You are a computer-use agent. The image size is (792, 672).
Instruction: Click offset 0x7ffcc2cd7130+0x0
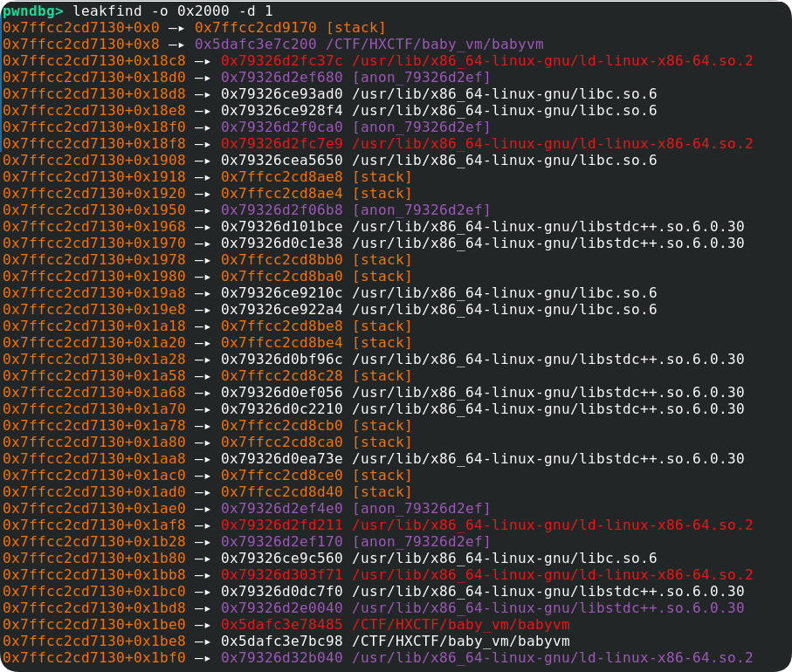[x=81, y=27]
